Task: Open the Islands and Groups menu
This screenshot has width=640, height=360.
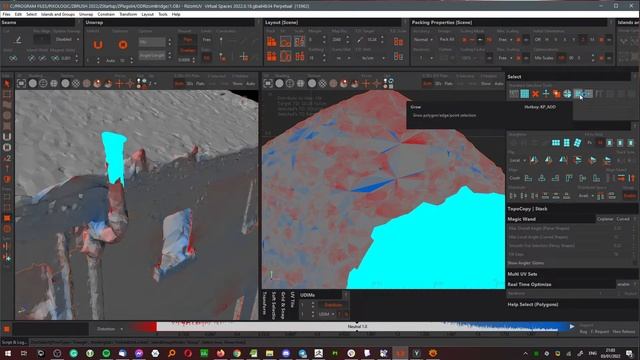Action: [58, 14]
